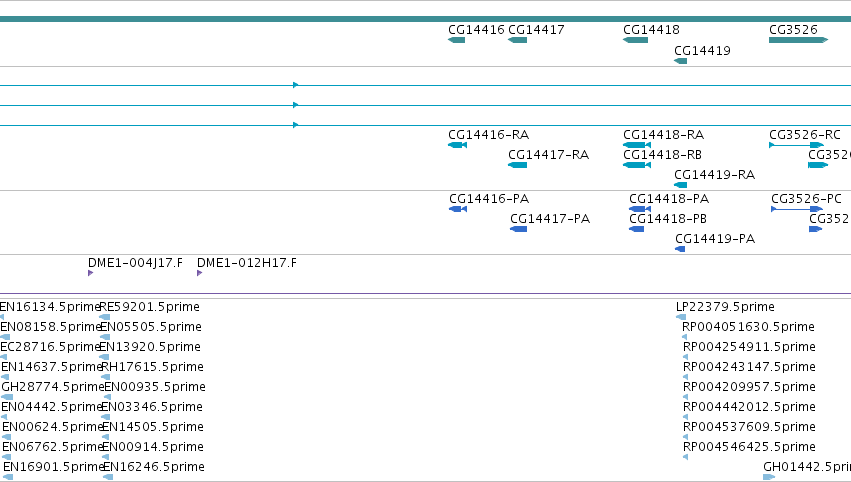Click the EC28716.5prime EST label
Screen dimensions: 851x482
click(51, 347)
